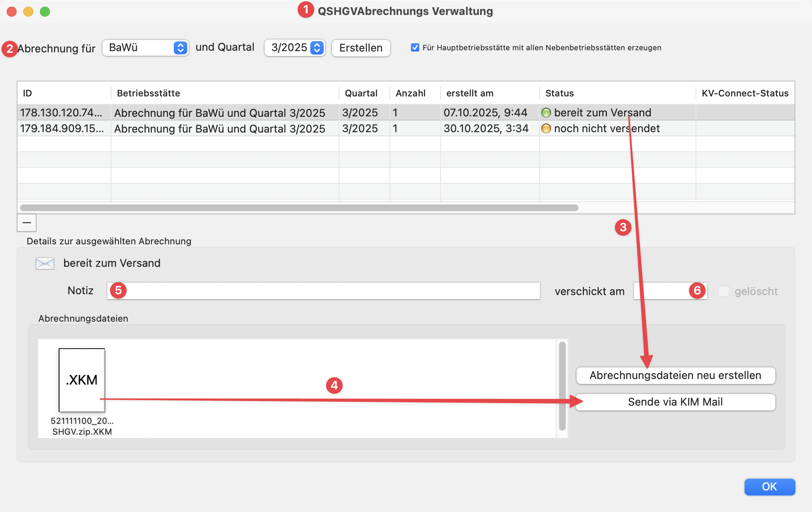Toggle Hauptbetriebsstätte mit allen Nebenbetriebsstätten checkbox
812x512 pixels.
[415, 47]
